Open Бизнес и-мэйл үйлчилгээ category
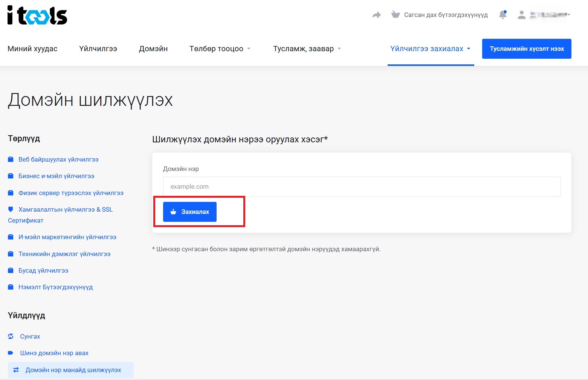Image resolution: width=588 pixels, height=380 pixels. 56,176
